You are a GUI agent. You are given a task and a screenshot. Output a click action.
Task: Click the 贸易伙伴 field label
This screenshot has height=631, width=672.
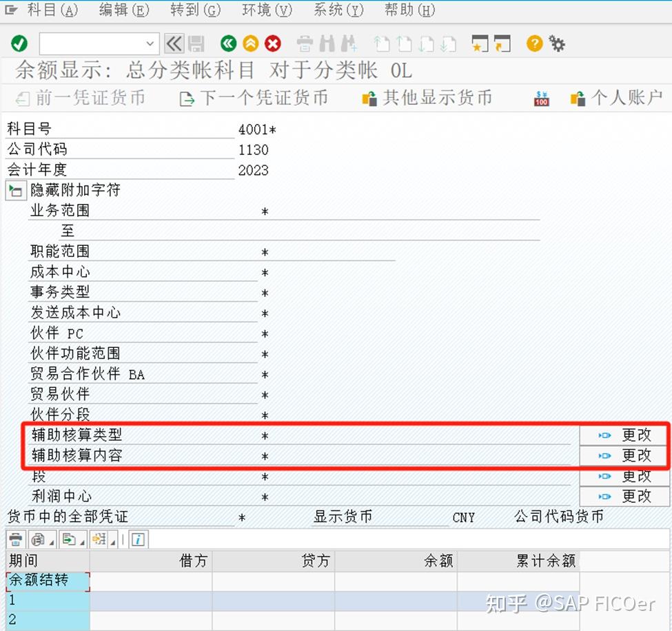pyautogui.click(x=60, y=394)
